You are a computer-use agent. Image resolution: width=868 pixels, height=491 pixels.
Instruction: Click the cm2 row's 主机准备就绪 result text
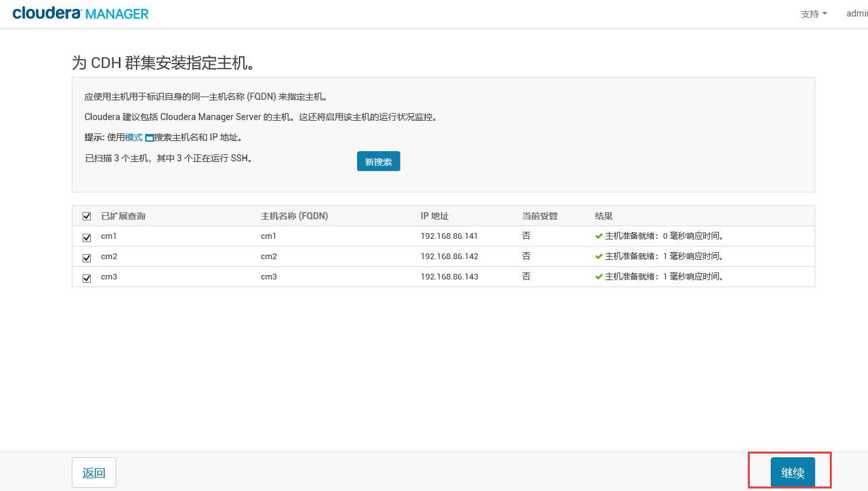point(665,257)
